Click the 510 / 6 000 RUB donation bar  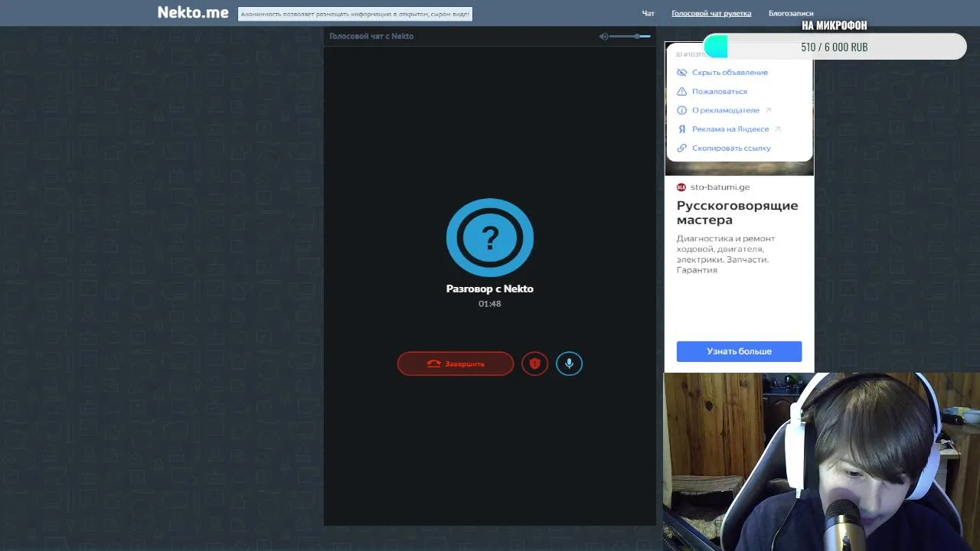tap(835, 47)
